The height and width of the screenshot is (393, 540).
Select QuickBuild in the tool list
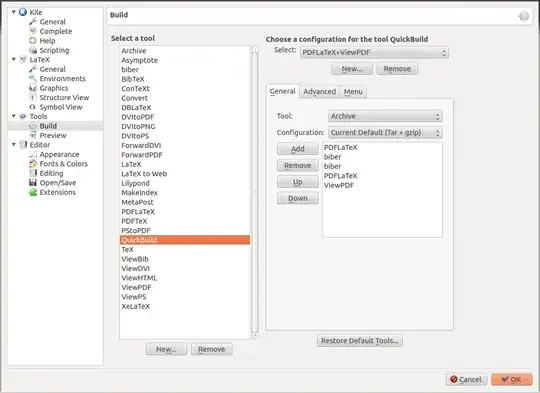coord(185,240)
